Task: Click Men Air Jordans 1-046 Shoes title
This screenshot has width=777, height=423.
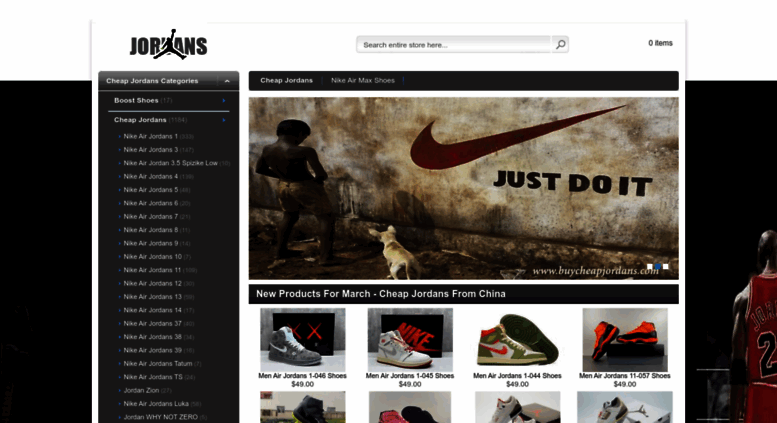Action: tap(302, 376)
